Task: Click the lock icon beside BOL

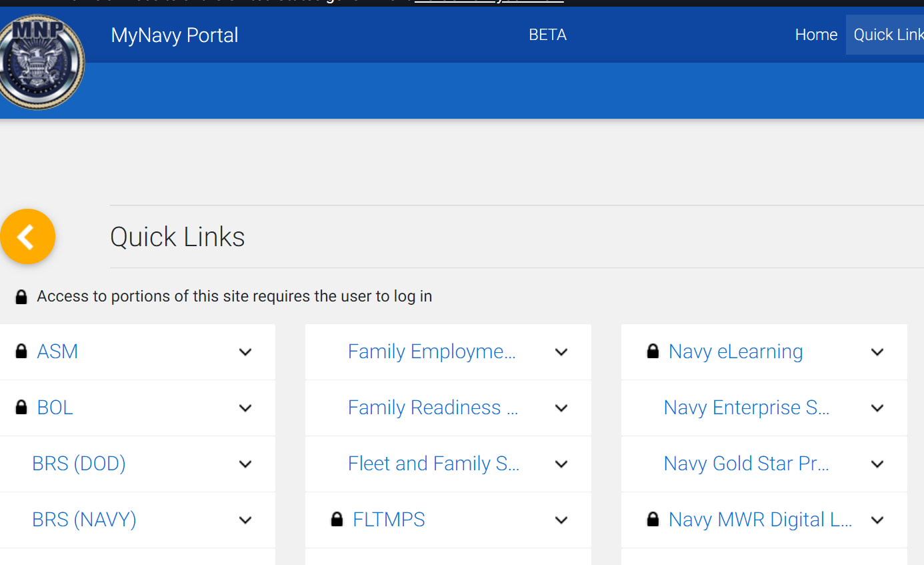Action: click(21, 407)
